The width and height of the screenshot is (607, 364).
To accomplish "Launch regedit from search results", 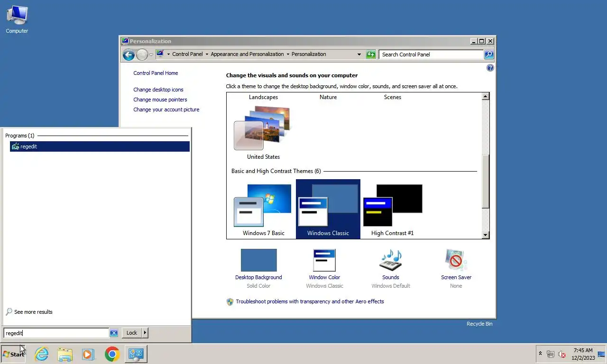I will point(100,146).
